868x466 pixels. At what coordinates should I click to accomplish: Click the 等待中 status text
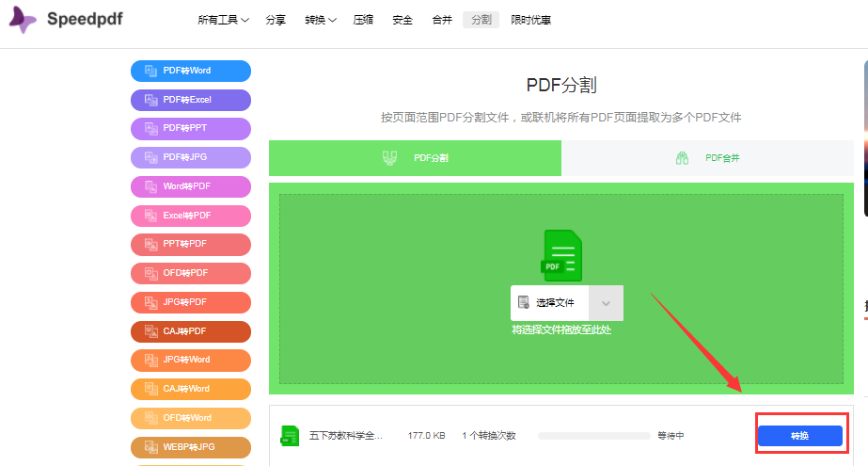coord(671,436)
